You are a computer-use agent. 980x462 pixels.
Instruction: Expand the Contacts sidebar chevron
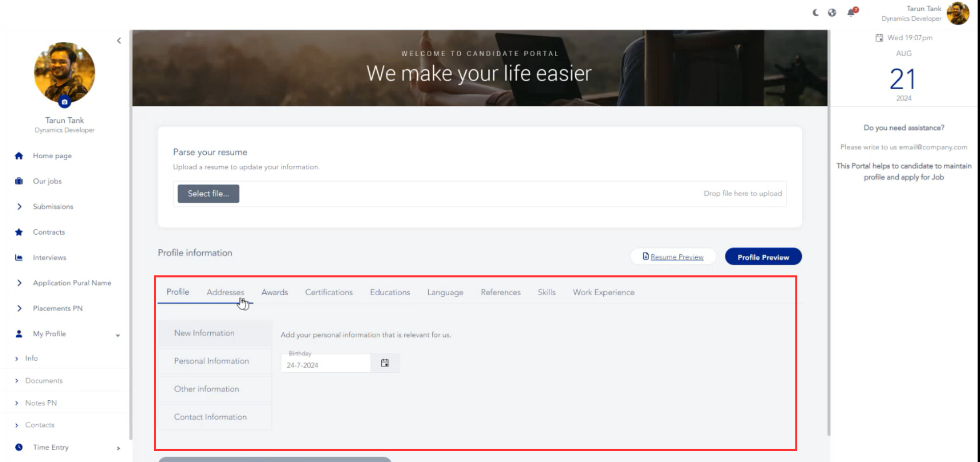click(x=17, y=425)
